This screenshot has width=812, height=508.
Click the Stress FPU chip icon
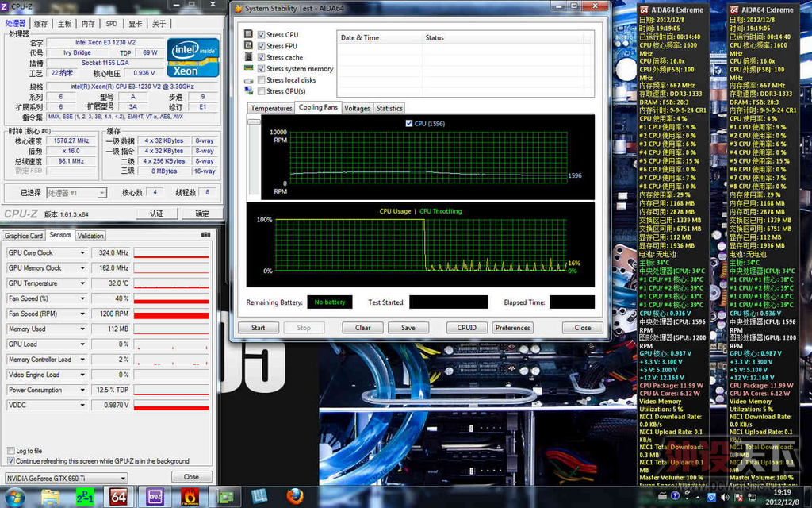[x=248, y=45]
